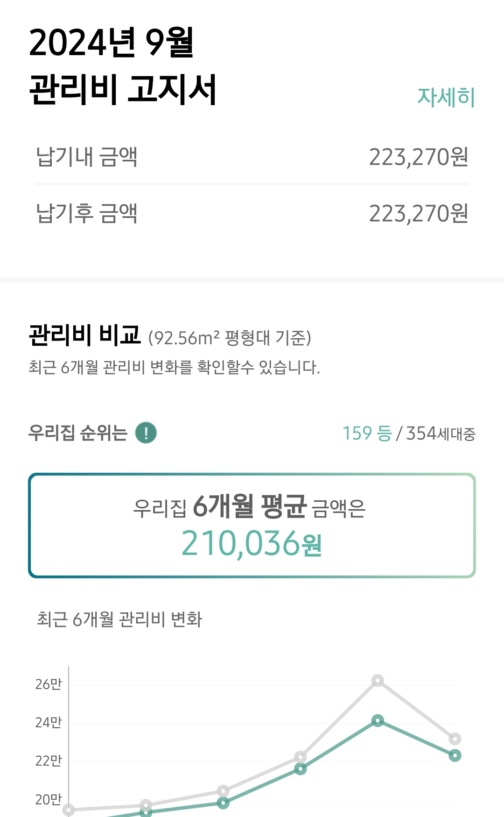Viewport: 504px width, 817px height.
Task: Tap the last green data point on chart
Action: tap(455, 755)
